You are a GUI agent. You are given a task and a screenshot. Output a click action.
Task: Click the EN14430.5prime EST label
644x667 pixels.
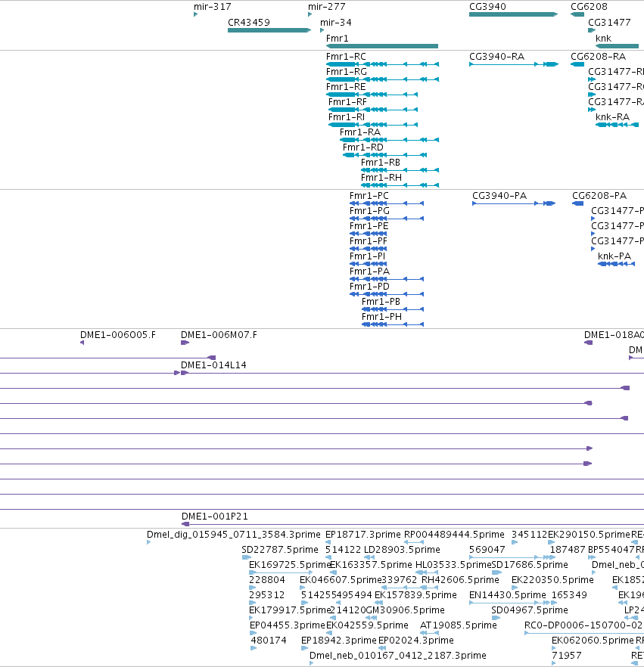pos(507,595)
